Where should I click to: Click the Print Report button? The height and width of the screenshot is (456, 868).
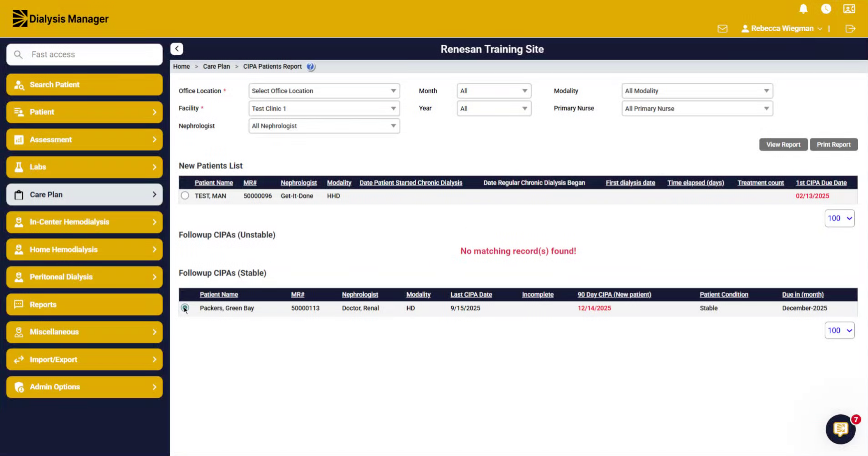(834, 145)
